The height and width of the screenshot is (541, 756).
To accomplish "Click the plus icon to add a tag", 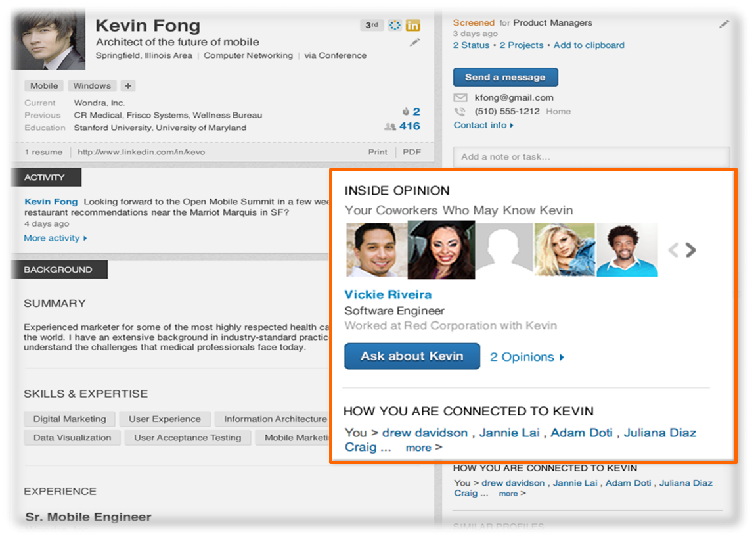I will coord(128,86).
